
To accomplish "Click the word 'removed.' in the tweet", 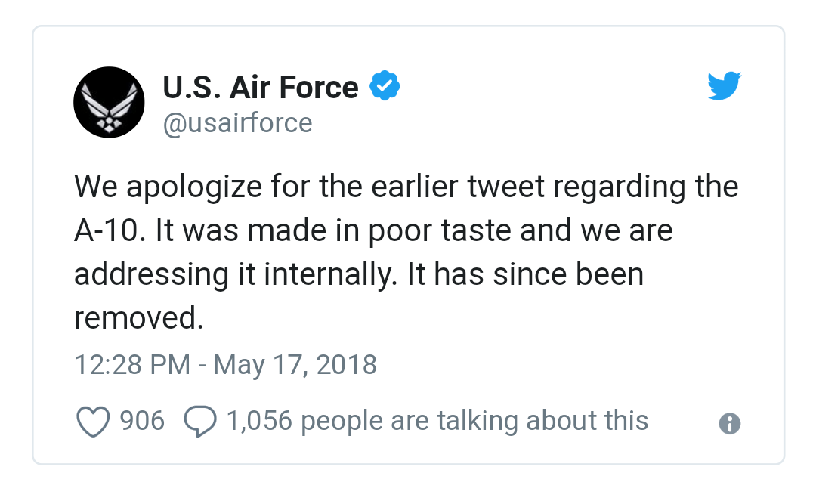I will [x=139, y=318].
